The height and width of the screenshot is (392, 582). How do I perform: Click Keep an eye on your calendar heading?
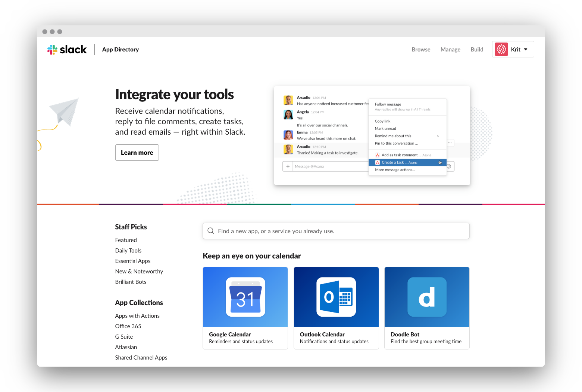click(252, 256)
